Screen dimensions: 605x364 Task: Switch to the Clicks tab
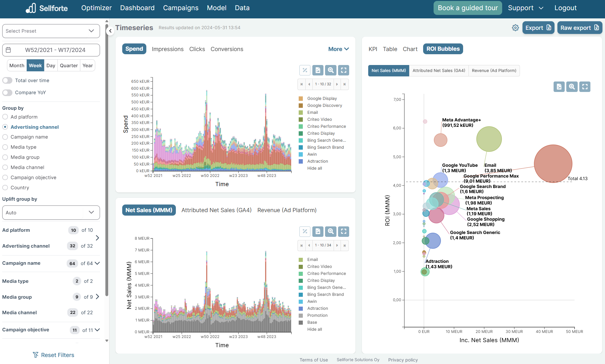coord(197,49)
